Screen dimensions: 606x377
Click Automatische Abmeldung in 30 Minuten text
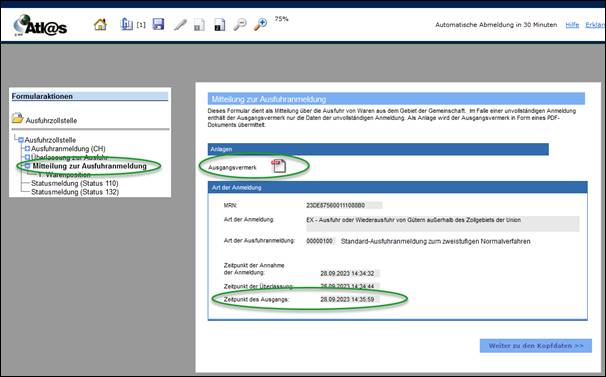pyautogui.click(x=496, y=25)
